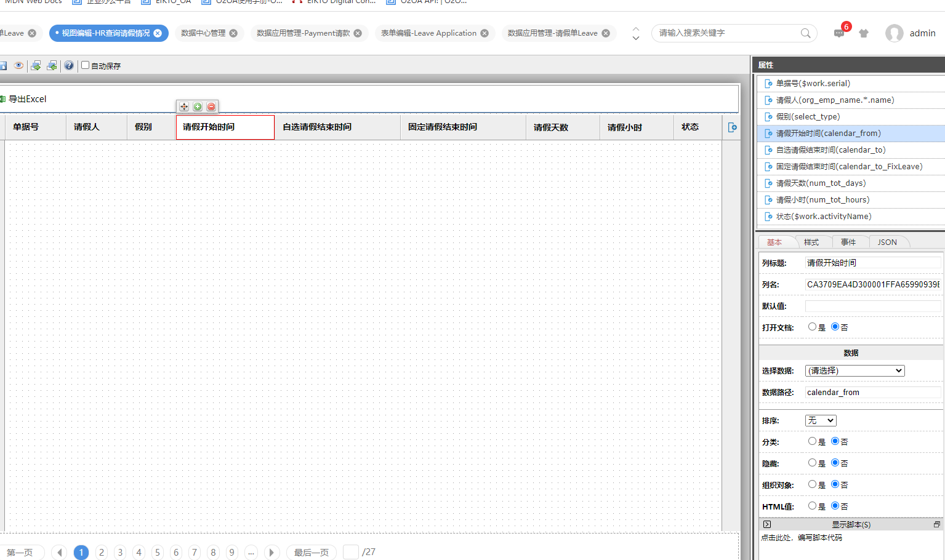This screenshot has height=560, width=945.
Task: Expand the tab list with the up/down chevrons
Action: (x=636, y=33)
